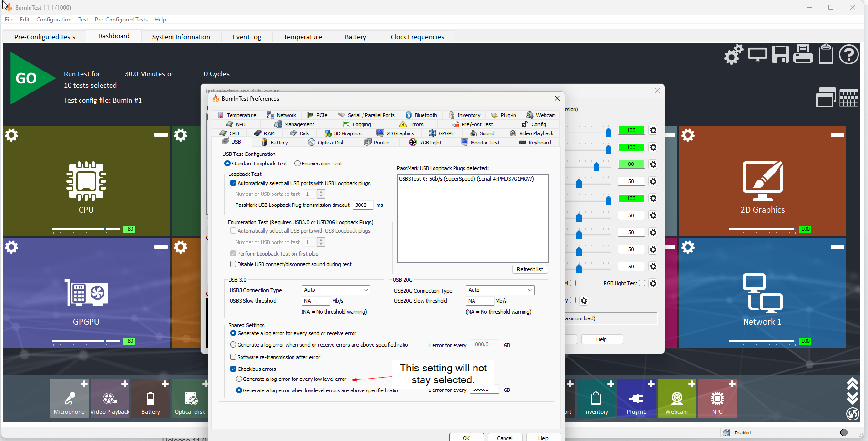The height and width of the screenshot is (441, 868).
Task: Select log error when send/receive errors above ratio
Action: (x=233, y=345)
